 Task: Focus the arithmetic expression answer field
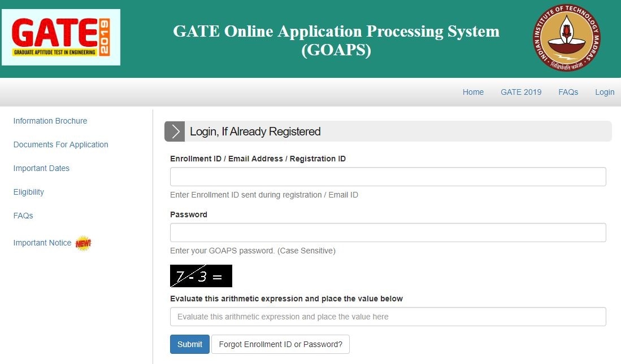pyautogui.click(x=388, y=317)
